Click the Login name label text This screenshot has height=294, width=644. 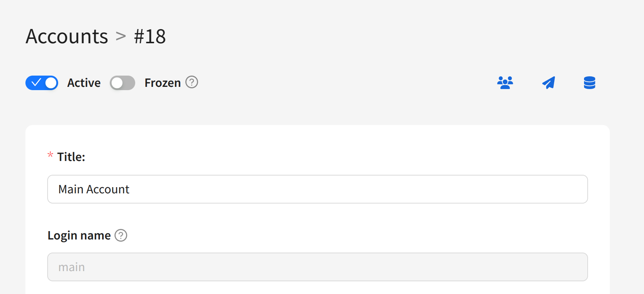coord(79,235)
